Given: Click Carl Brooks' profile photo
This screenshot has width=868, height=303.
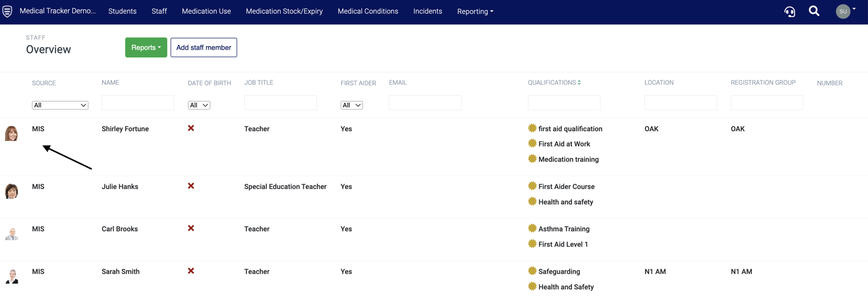Looking at the screenshot, I should [12, 233].
